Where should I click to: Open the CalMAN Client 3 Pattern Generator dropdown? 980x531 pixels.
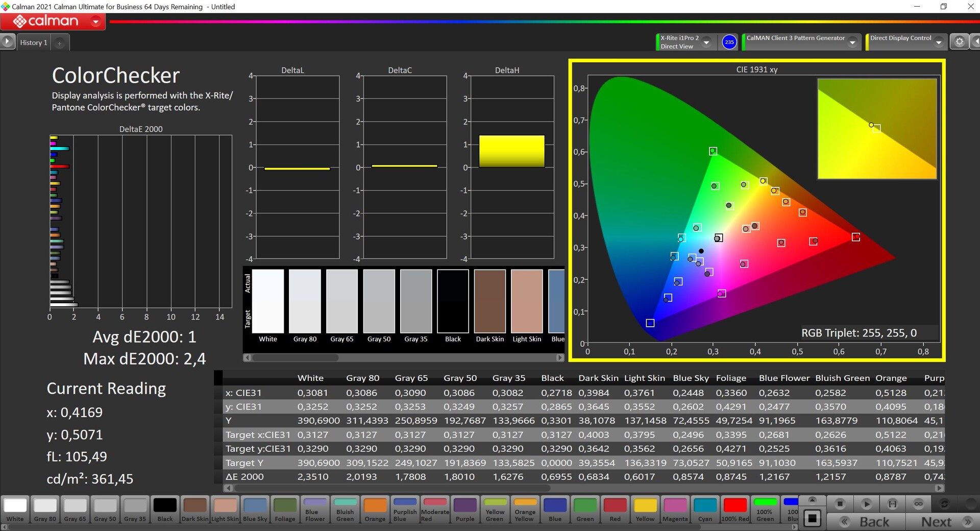point(852,42)
